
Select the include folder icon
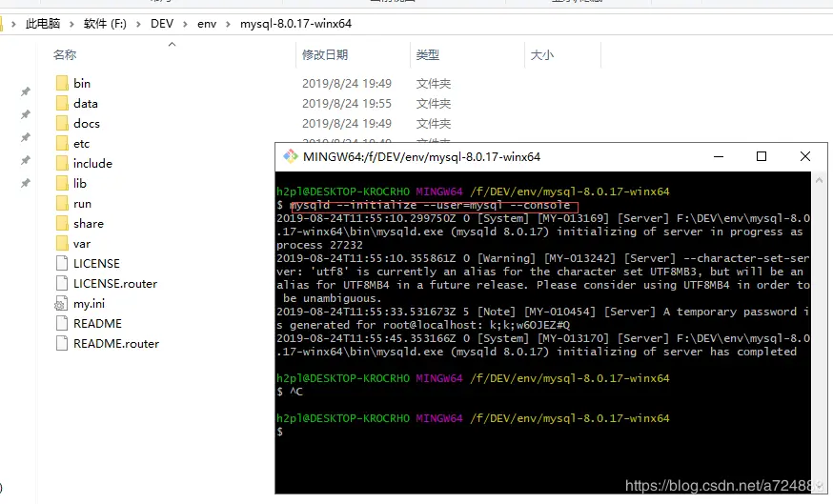click(62, 163)
